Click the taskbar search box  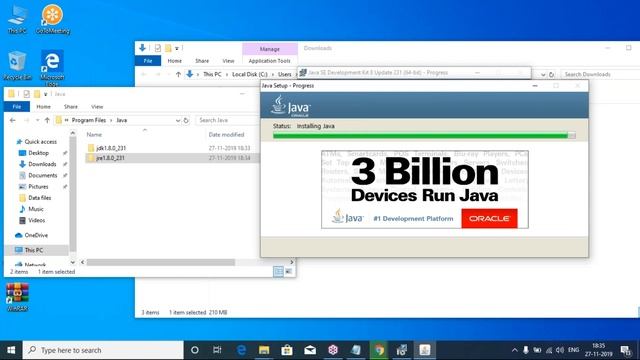click(103, 350)
